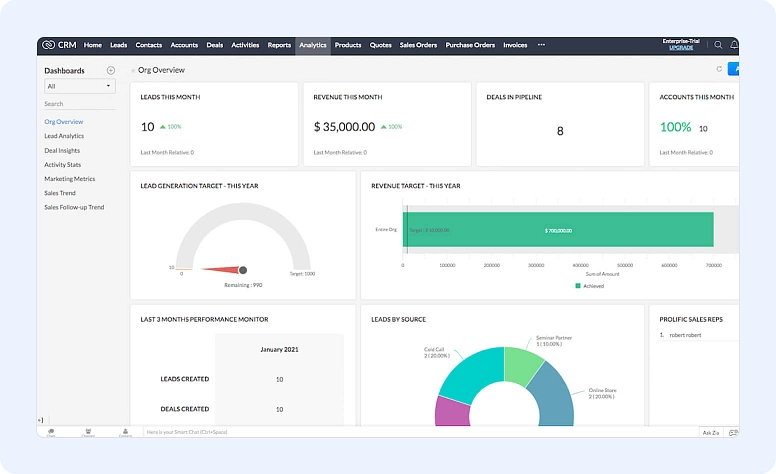Click the UPGRADE link
Viewport: 776px width, 474px height.
pyautogui.click(x=681, y=48)
